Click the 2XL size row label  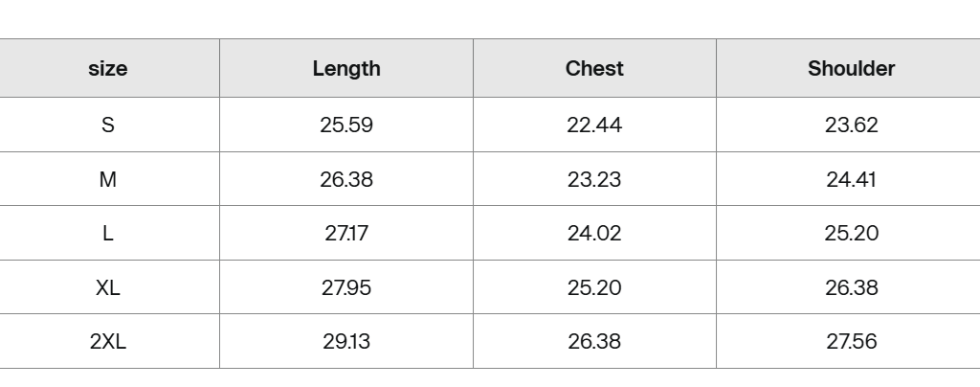pos(108,342)
